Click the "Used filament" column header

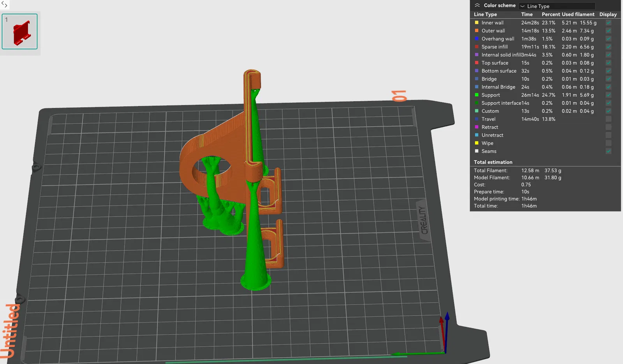(578, 14)
